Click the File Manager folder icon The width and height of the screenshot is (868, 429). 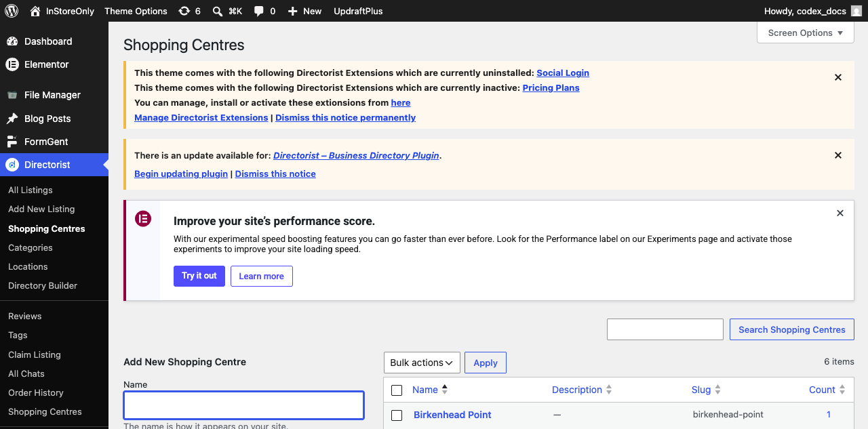12,95
